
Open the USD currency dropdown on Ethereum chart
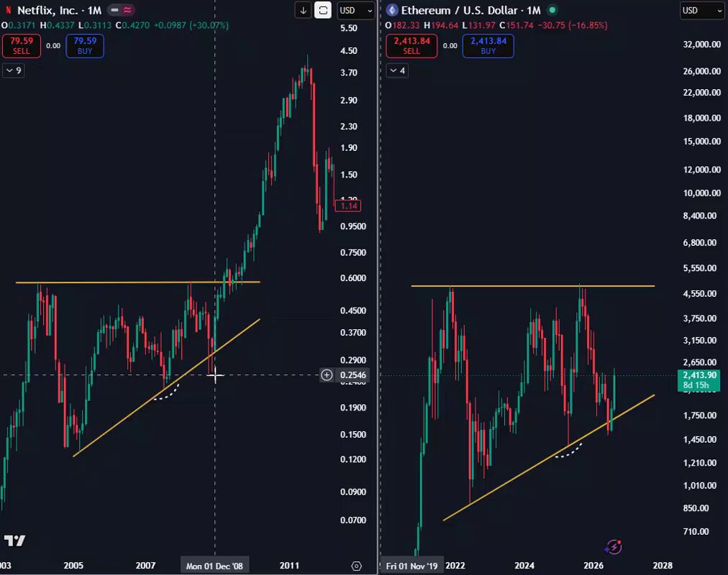(x=703, y=10)
